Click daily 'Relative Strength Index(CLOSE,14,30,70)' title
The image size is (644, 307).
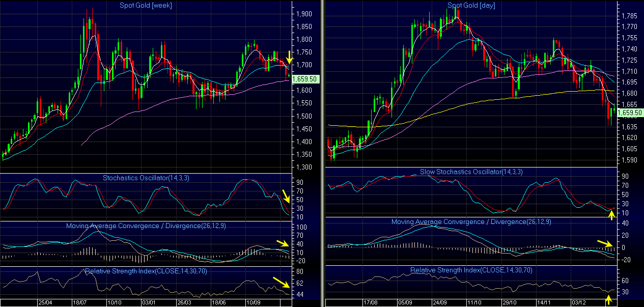tap(471, 270)
